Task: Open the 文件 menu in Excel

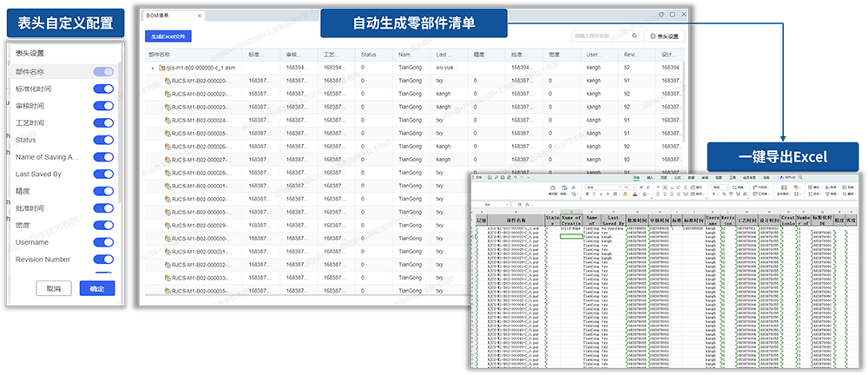Action: (479, 177)
